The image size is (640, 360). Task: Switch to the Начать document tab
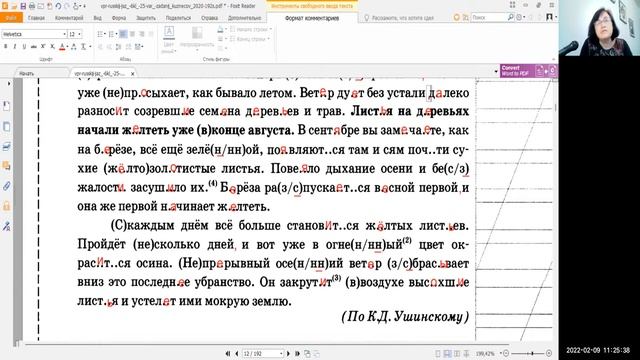pos(27,73)
